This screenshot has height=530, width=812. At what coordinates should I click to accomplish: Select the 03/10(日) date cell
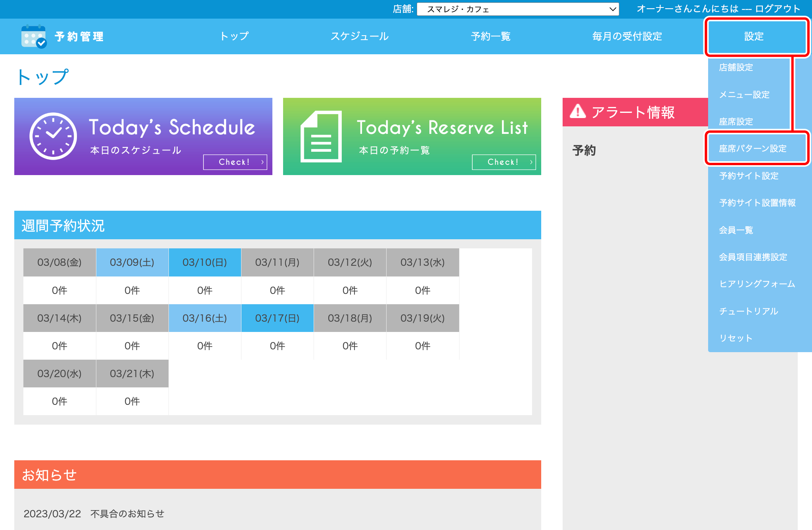click(205, 262)
